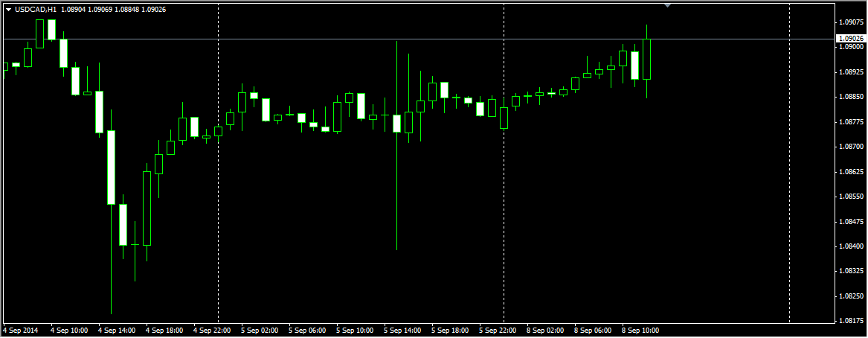This screenshot has width=868, height=338.
Task: Click the 8 Sep 02:00 time label
Action: pos(544,331)
